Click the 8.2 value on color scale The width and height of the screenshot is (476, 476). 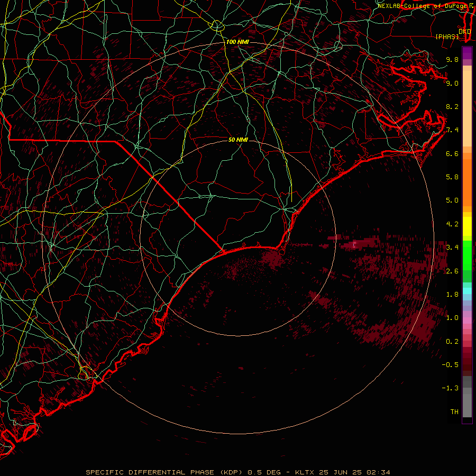tap(452, 106)
